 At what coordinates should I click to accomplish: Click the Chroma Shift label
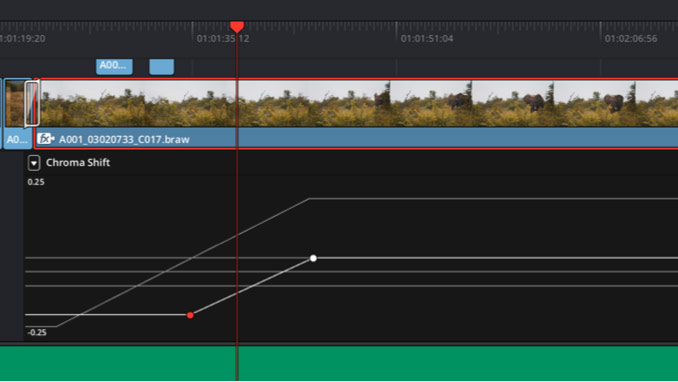78,163
